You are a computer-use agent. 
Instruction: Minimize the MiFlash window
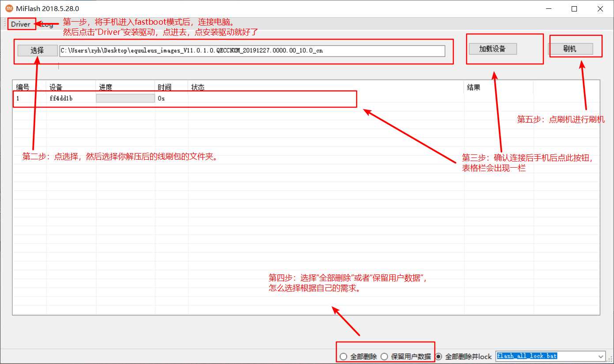[x=549, y=8]
